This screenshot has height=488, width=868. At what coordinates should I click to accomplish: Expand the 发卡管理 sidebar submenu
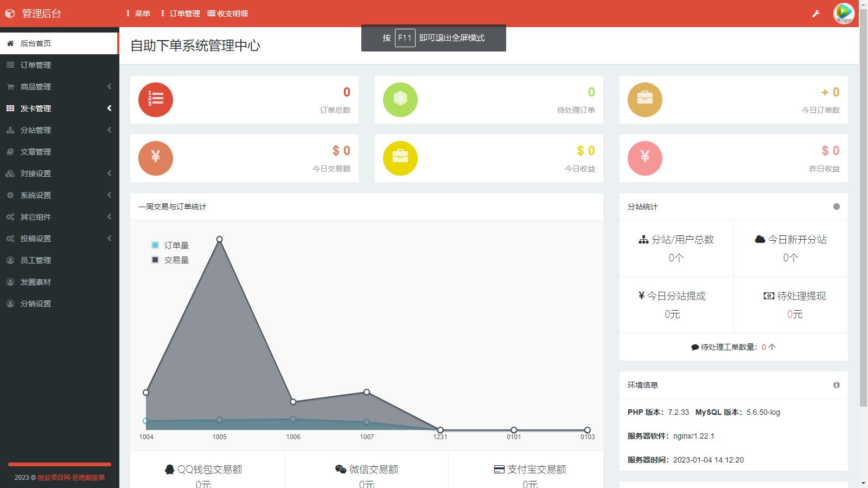(59, 108)
